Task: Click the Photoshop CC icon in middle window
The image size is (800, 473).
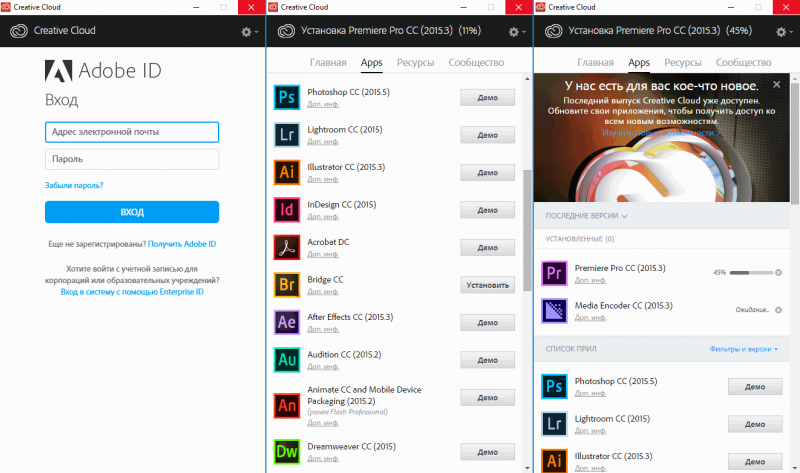Action: pos(287,97)
